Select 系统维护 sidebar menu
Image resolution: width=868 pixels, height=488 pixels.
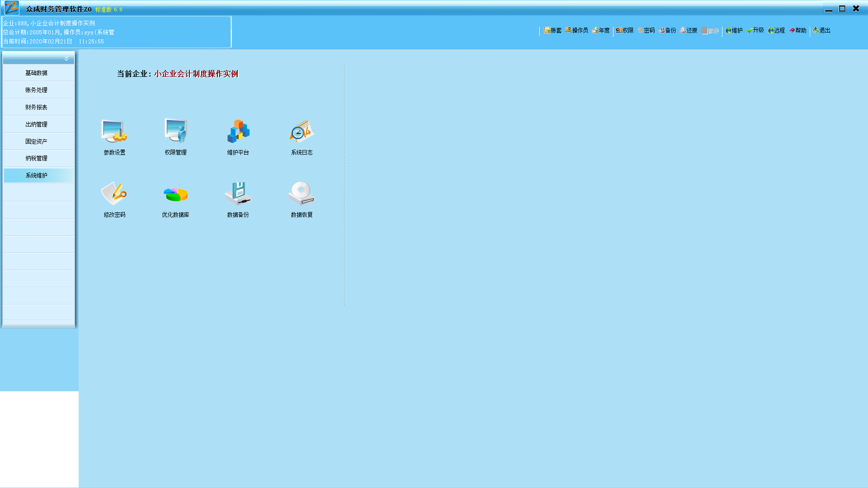point(38,175)
